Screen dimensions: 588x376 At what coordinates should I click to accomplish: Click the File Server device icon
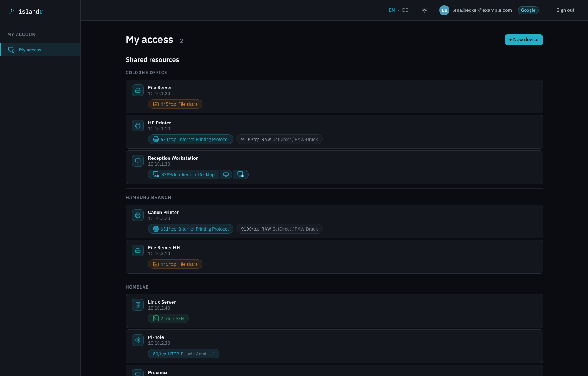tap(138, 90)
